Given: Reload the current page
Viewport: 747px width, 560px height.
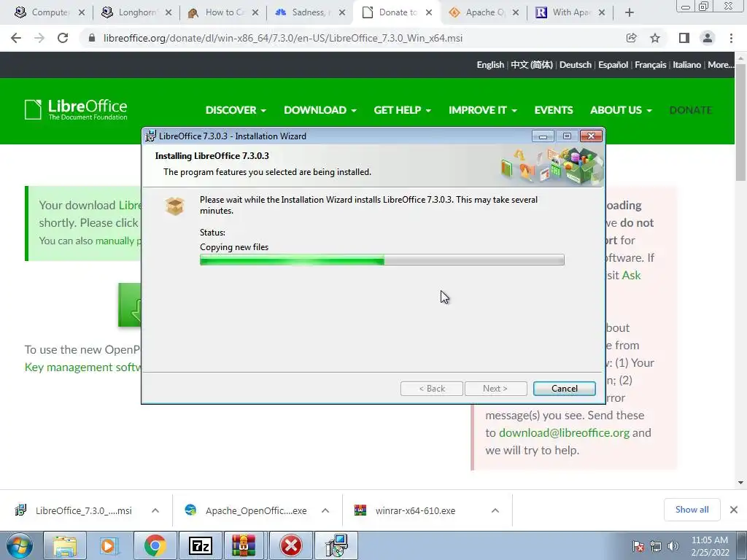Looking at the screenshot, I should 63,38.
